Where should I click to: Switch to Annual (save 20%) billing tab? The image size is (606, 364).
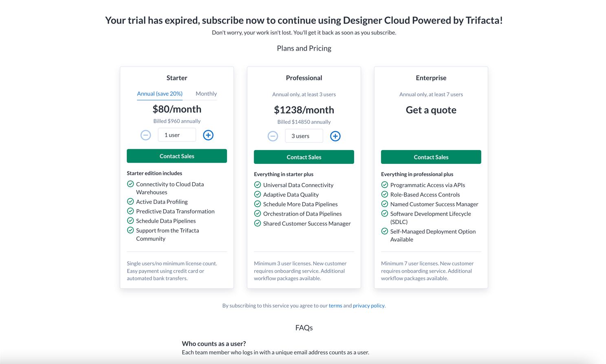[160, 94]
